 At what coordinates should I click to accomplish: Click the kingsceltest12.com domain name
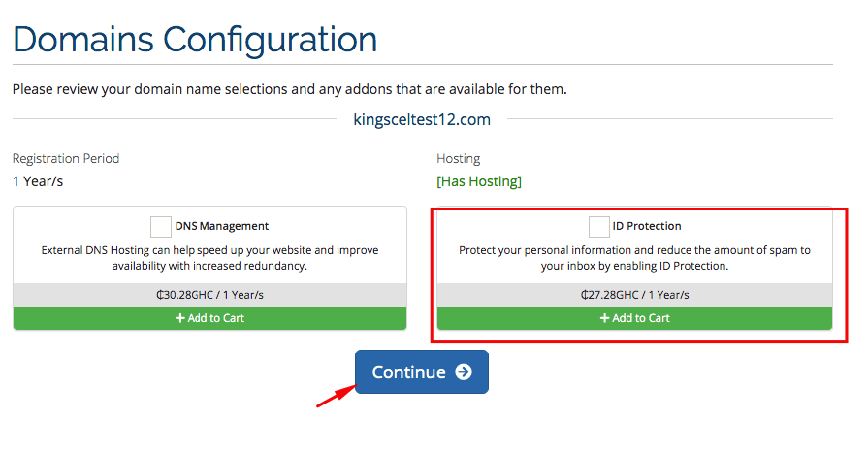pos(422,120)
